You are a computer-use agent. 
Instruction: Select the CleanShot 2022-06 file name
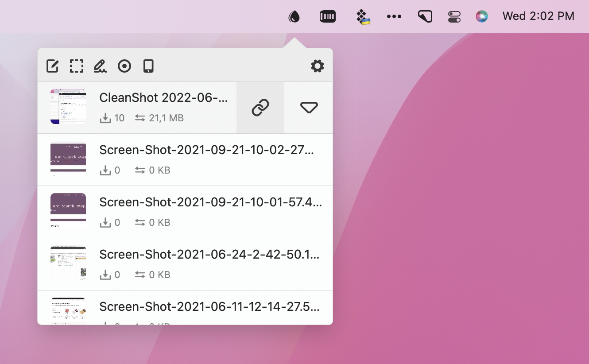163,98
